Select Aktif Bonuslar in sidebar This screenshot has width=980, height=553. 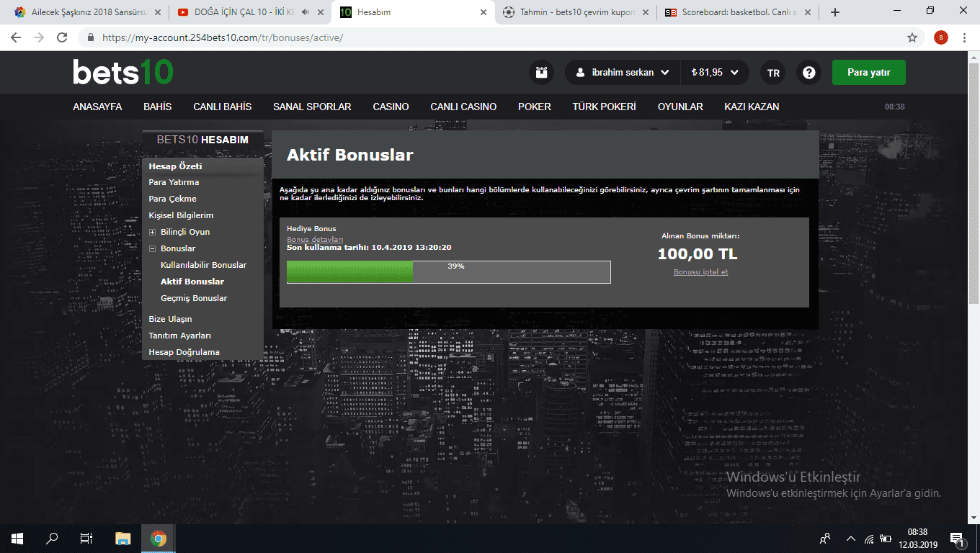pyautogui.click(x=192, y=282)
